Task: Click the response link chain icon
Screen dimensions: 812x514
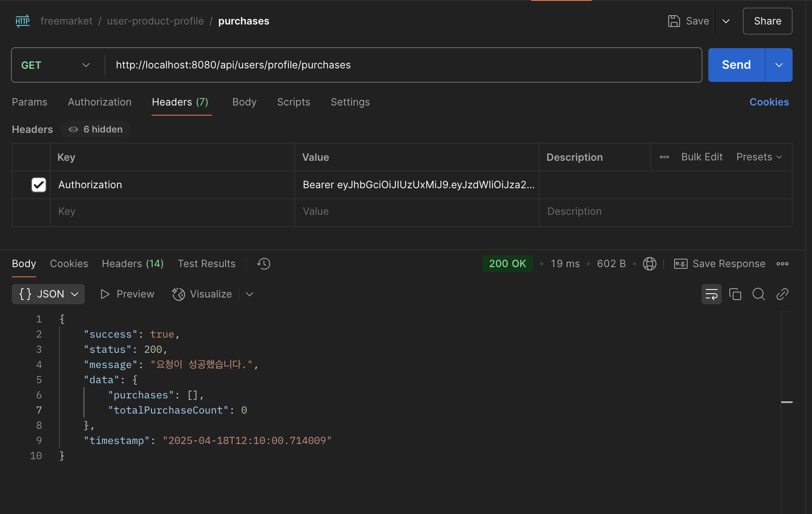Action: tap(782, 294)
